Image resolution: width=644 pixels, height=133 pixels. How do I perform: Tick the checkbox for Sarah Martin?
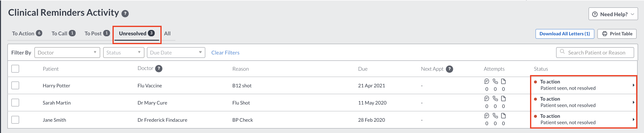(x=15, y=103)
